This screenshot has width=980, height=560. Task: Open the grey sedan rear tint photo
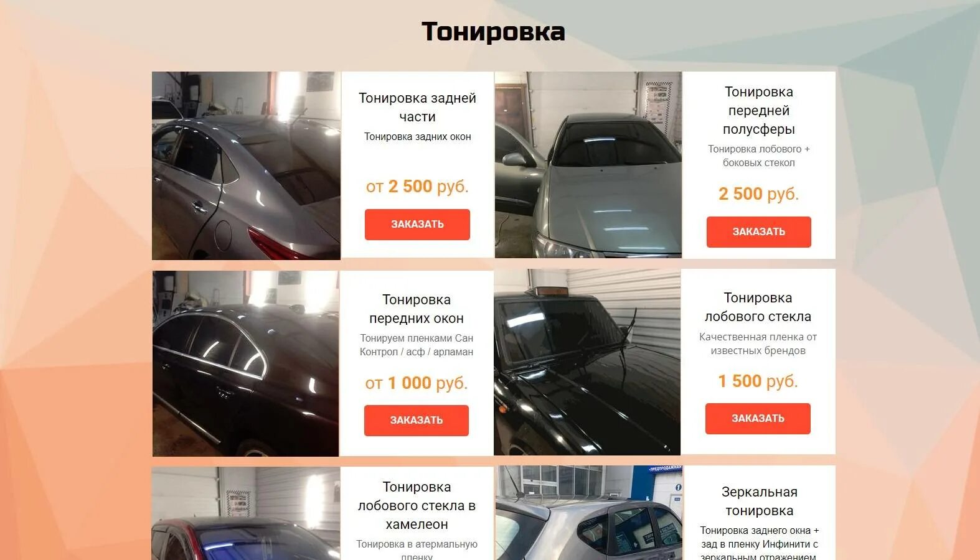click(x=246, y=166)
